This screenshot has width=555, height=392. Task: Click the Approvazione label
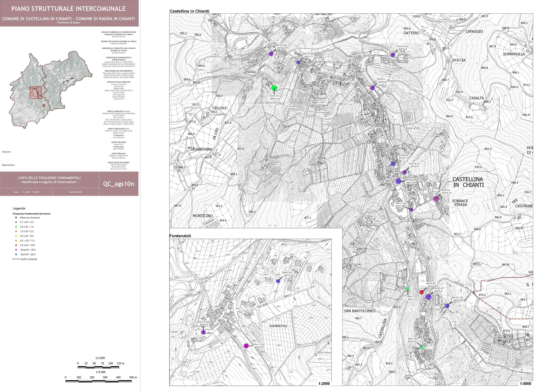(8, 165)
